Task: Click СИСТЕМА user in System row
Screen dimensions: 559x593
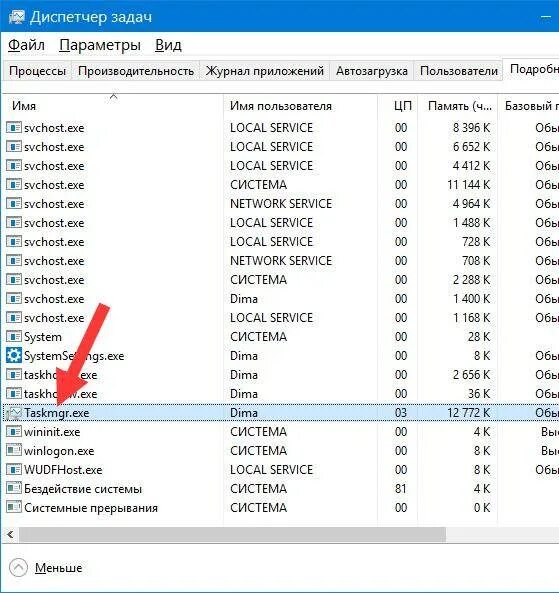Action: [259, 336]
